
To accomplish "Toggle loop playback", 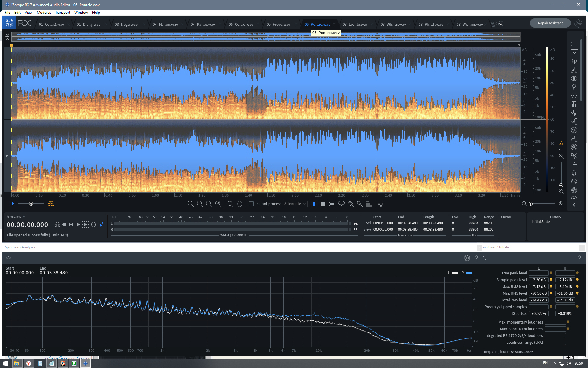I will tap(93, 224).
